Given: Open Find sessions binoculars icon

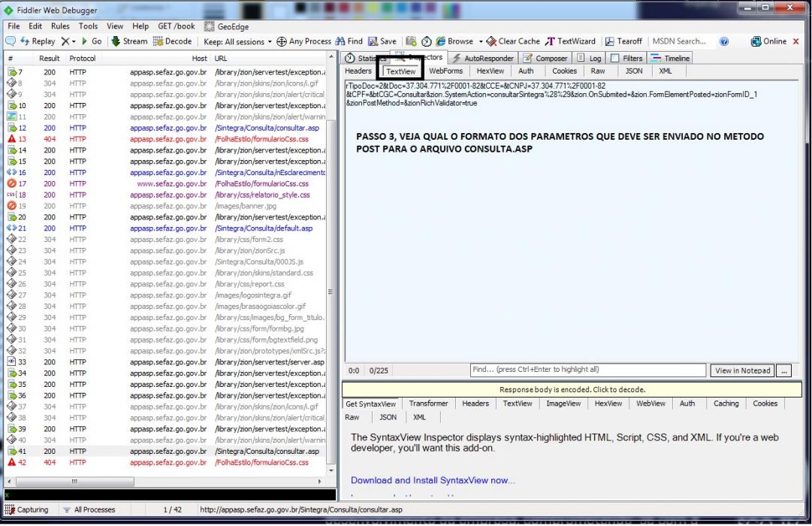Looking at the screenshot, I should point(340,41).
